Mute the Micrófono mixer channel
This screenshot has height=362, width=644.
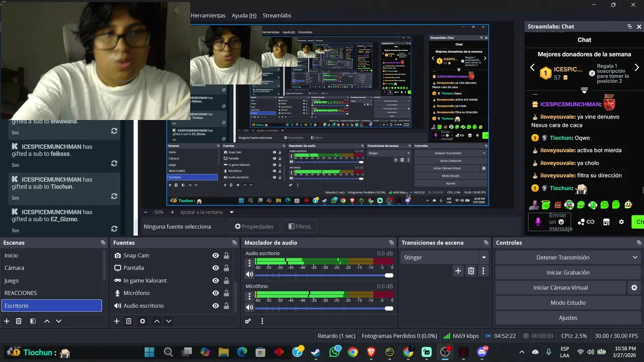tap(250, 308)
